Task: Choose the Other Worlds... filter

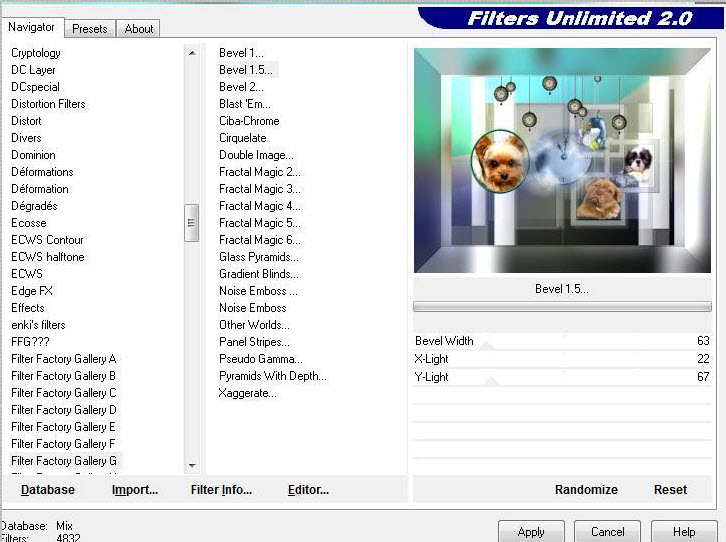Action: [x=254, y=325]
